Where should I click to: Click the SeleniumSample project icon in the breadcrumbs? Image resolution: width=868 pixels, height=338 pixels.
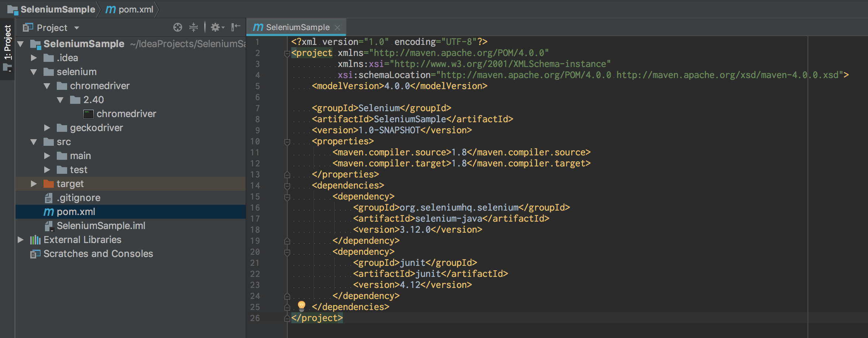(x=14, y=9)
